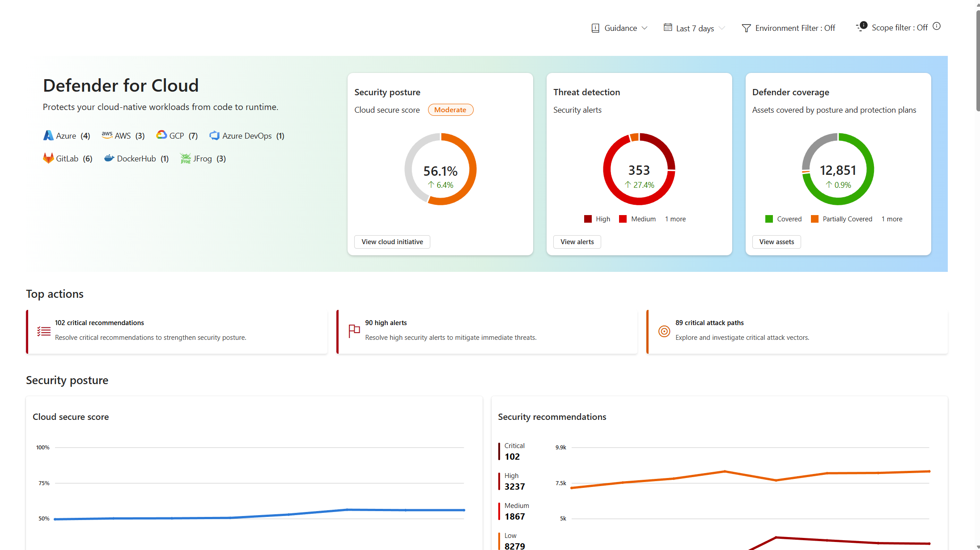Click the JFrog frog icon

pos(185,158)
